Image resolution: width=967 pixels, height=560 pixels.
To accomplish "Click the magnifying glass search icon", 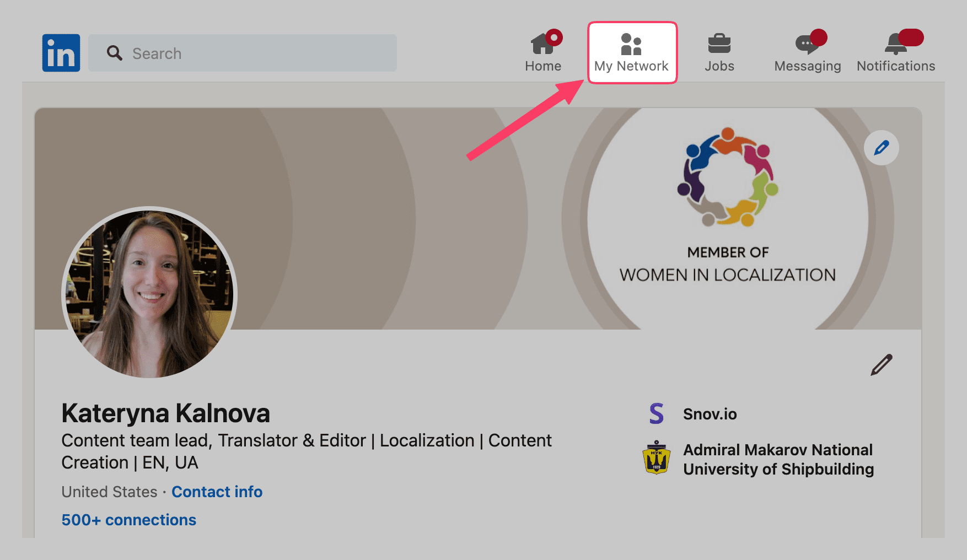I will [115, 53].
